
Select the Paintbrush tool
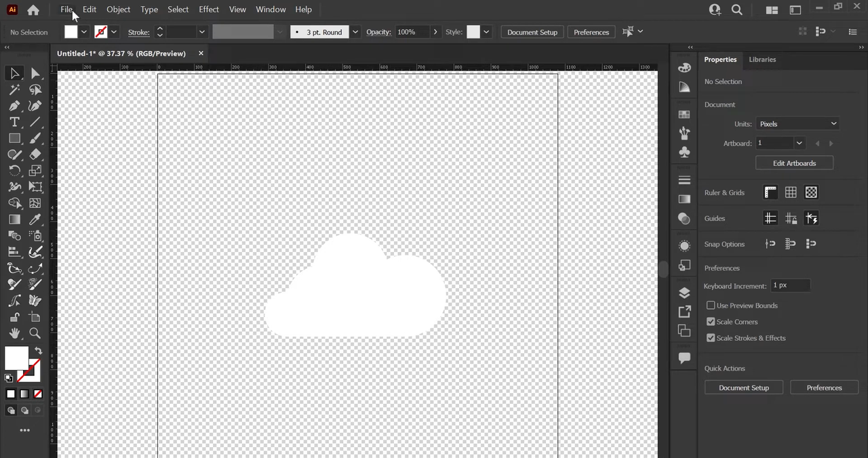pos(35,138)
